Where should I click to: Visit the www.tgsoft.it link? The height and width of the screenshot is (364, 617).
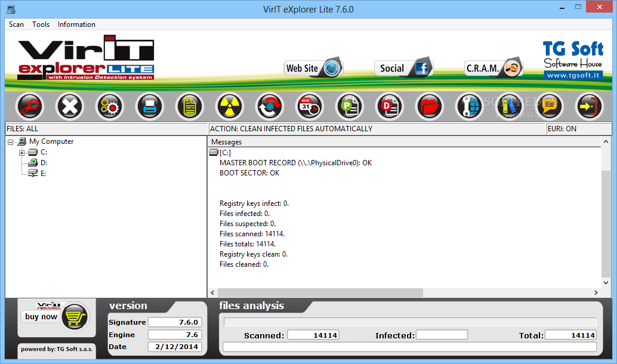coord(573,75)
